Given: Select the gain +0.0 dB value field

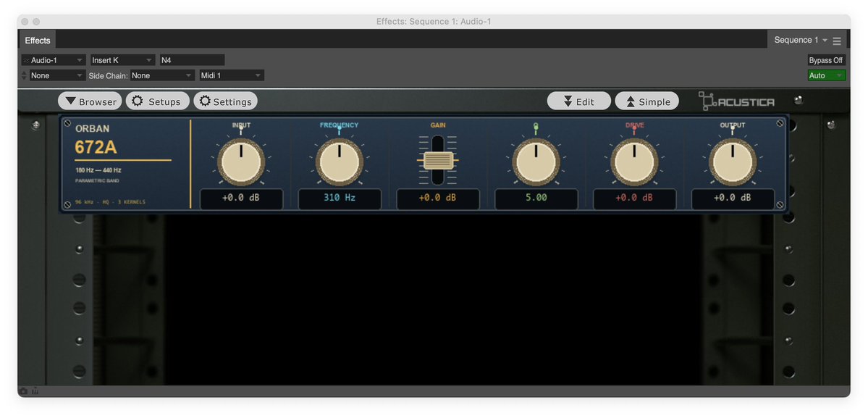Looking at the screenshot, I should 438,198.
